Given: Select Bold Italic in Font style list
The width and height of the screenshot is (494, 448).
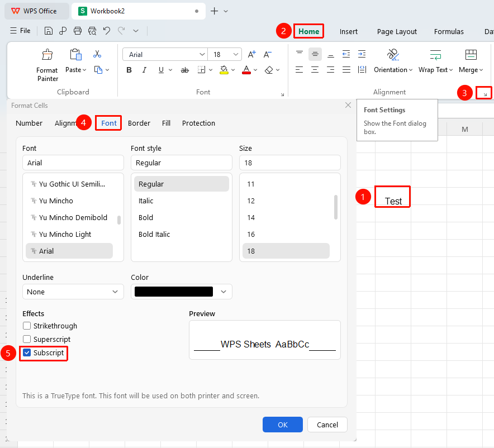Looking at the screenshot, I should click(182, 234).
